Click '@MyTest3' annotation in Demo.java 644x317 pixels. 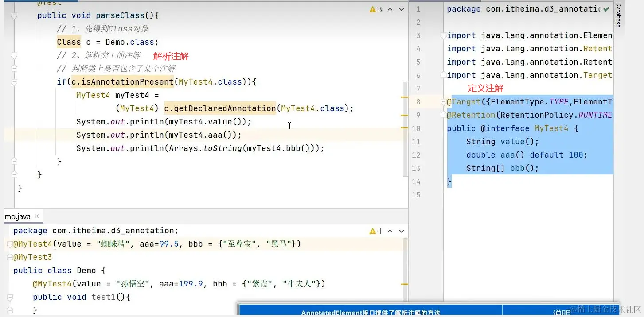tap(33, 257)
